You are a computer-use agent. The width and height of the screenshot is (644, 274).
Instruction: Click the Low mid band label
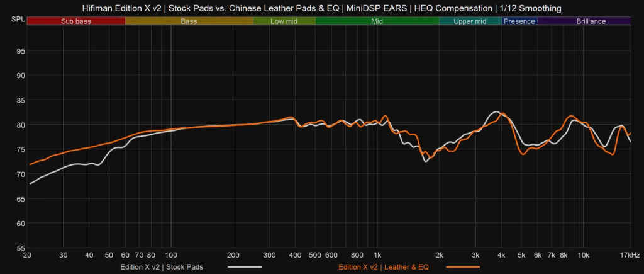tap(284, 21)
